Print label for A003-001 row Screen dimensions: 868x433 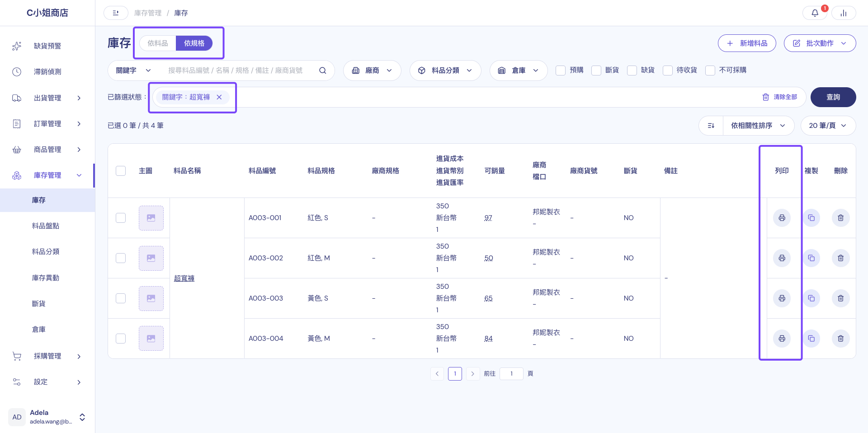tap(782, 218)
